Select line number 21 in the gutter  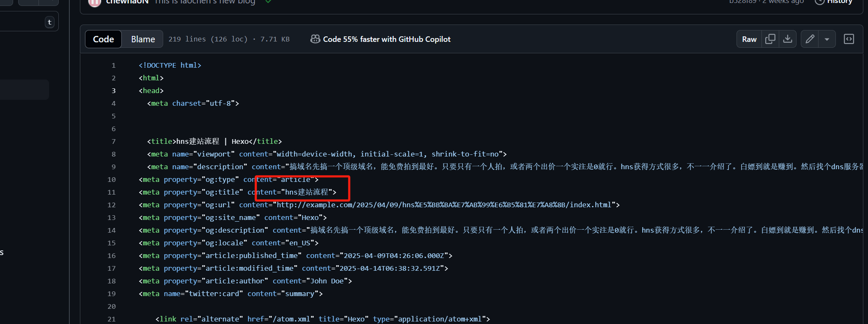tap(111, 319)
